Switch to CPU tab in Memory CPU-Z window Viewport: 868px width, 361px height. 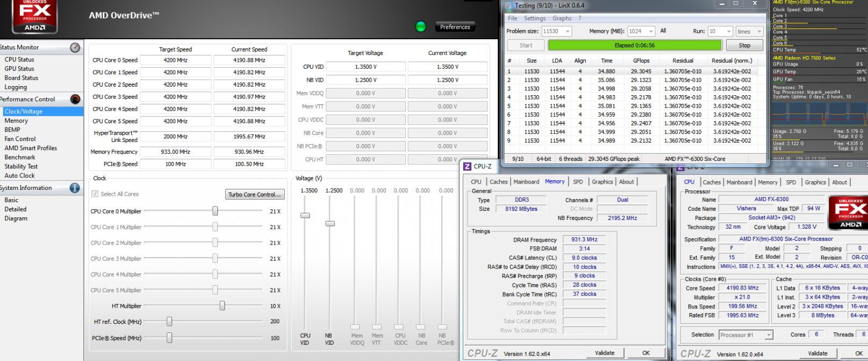[x=476, y=182]
